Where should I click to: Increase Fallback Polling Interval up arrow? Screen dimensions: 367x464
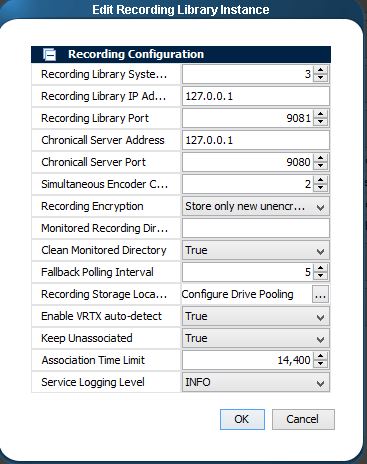coord(320,268)
